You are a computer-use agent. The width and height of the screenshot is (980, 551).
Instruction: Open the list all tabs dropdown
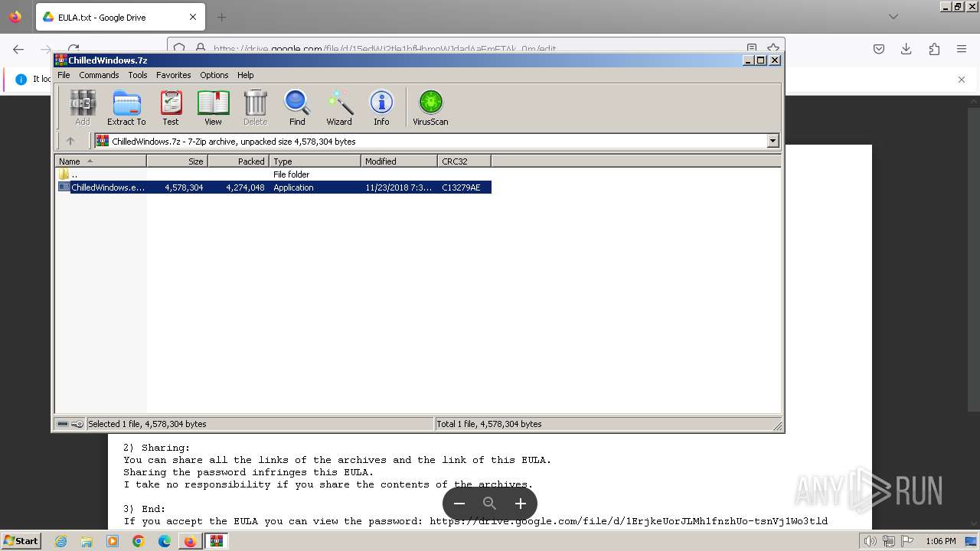tap(893, 17)
